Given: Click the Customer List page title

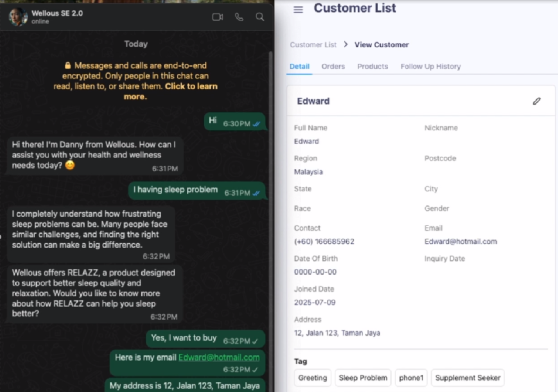Looking at the screenshot, I should coord(355,8).
